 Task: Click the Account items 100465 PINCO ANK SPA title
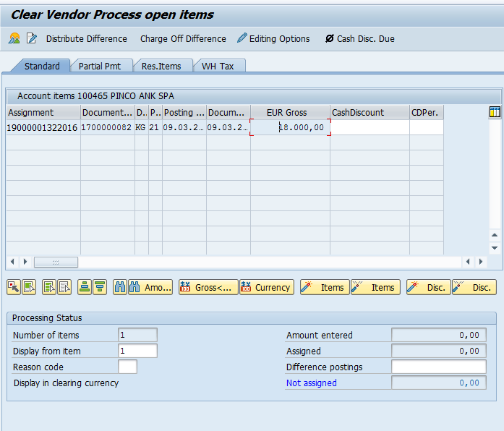tap(95, 96)
